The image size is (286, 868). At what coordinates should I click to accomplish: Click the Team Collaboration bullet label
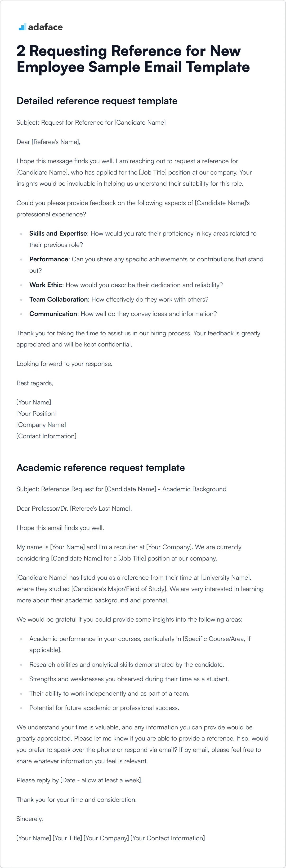pyautogui.click(x=58, y=300)
